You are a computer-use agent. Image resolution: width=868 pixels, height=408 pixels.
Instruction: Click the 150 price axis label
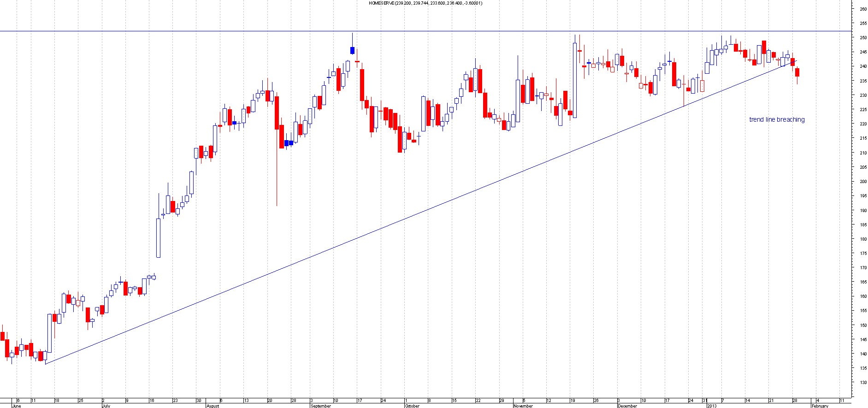pyautogui.click(x=862, y=325)
